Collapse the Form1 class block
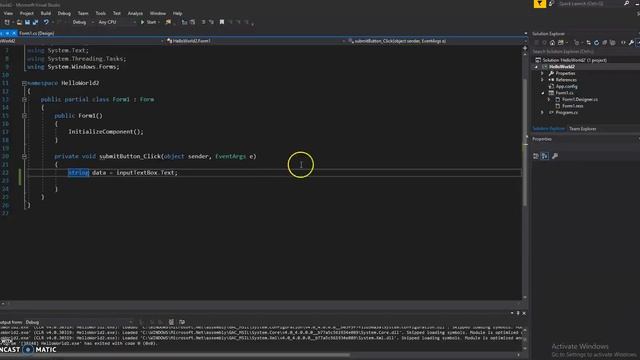This screenshot has height=360, width=640. pyautogui.click(x=24, y=100)
